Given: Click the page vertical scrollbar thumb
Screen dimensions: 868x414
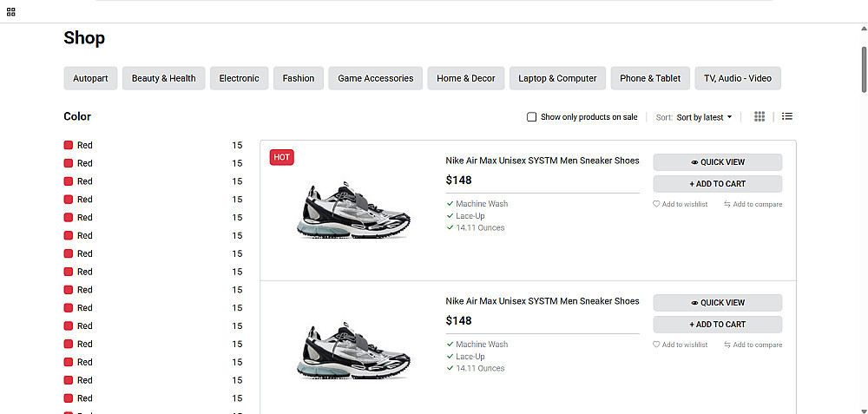Looking at the screenshot, I should click(864, 69).
